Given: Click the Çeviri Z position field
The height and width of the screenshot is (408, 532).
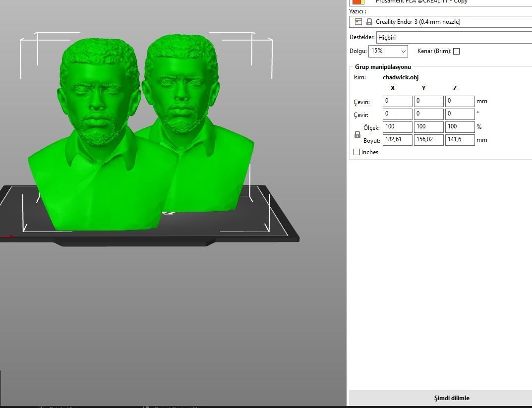Looking at the screenshot, I should (460, 101).
